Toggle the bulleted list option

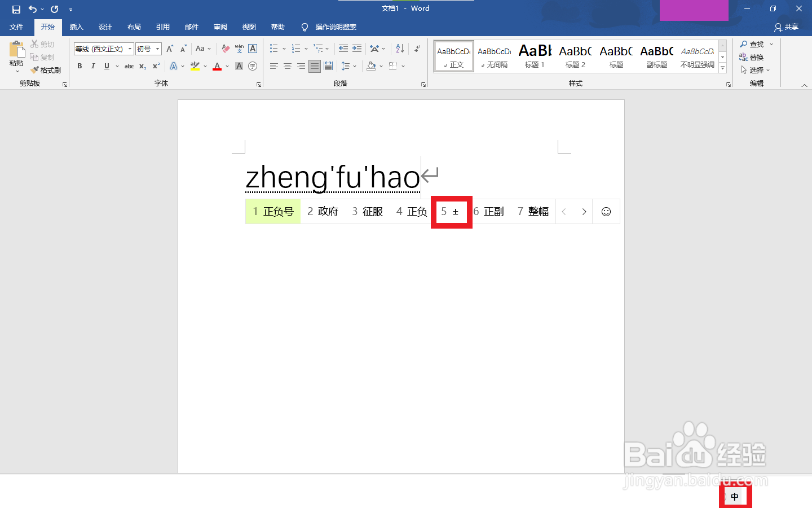tap(274, 48)
